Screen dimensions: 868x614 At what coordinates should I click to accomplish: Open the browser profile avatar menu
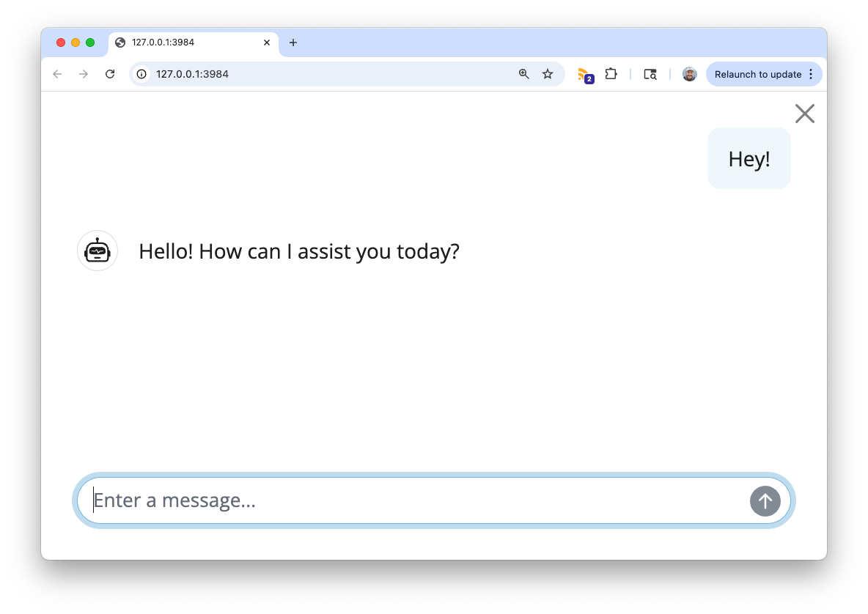[689, 74]
